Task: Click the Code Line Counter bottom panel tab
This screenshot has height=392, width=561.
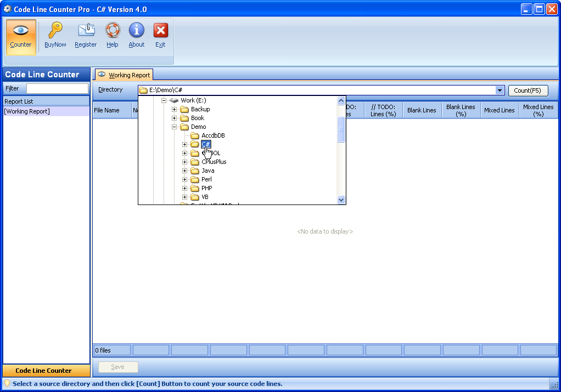Action: pos(46,371)
